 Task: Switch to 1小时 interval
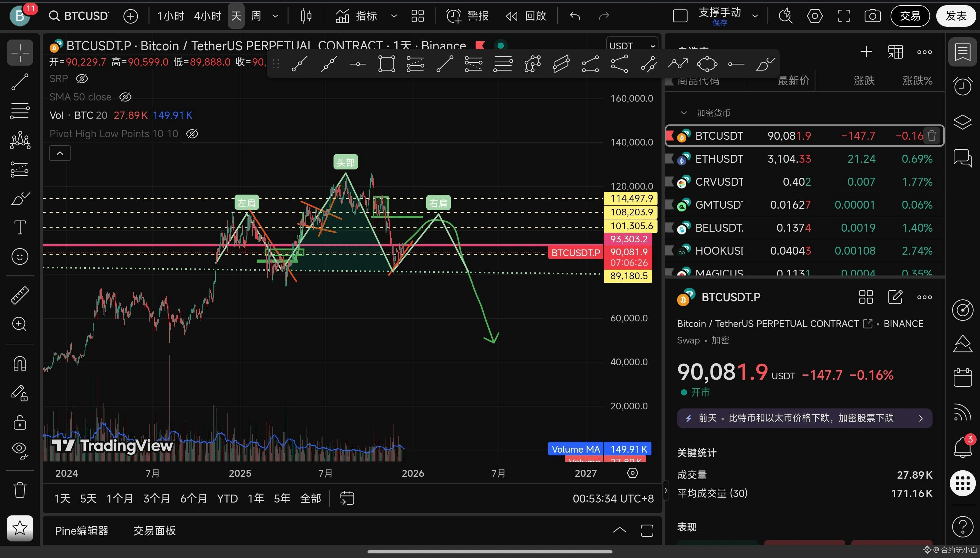click(171, 16)
